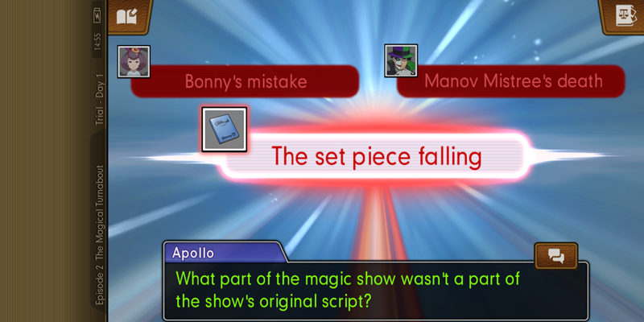Tap the 14:55 clock in sidebar
The height and width of the screenshot is (322, 644).
click(97, 42)
